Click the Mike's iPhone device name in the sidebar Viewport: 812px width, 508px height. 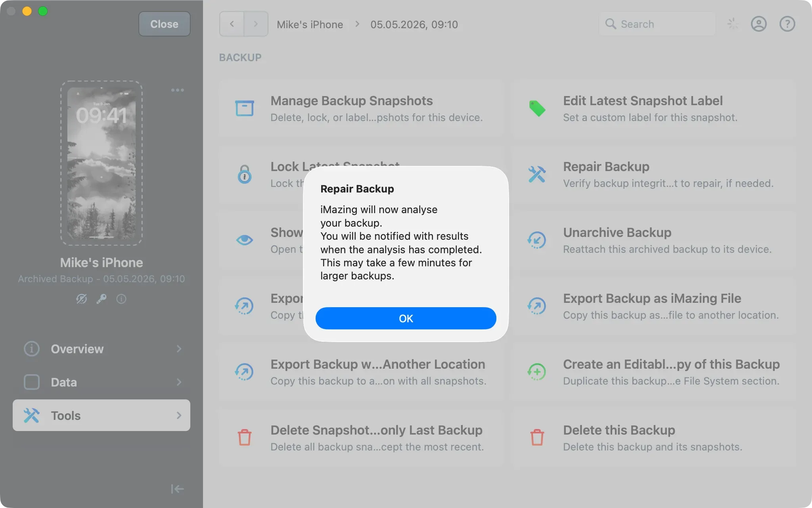[x=101, y=263]
